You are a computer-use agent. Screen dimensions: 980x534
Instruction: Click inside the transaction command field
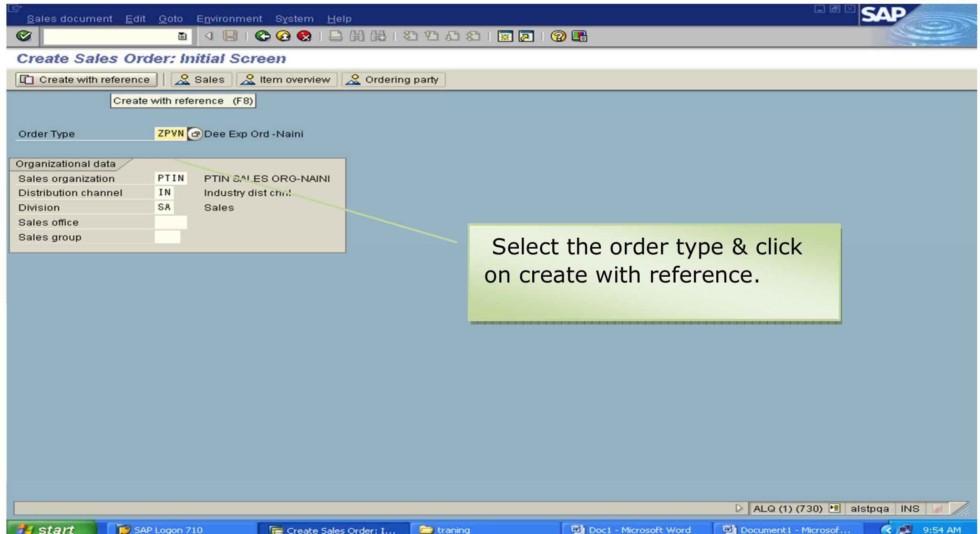(109, 36)
